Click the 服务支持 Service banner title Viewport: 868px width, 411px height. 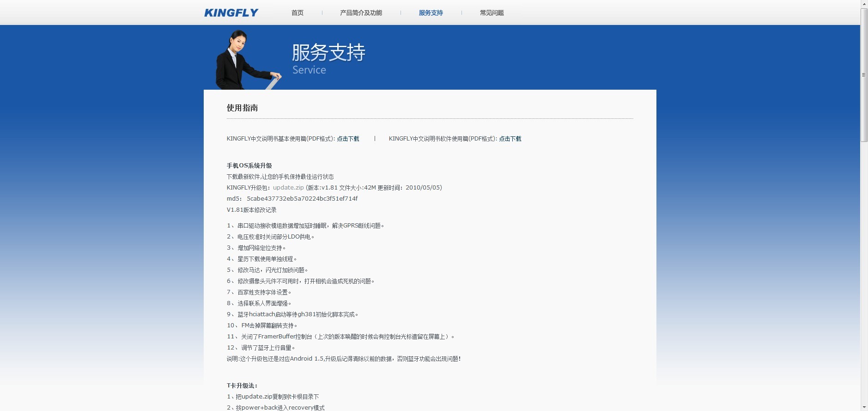[328, 59]
